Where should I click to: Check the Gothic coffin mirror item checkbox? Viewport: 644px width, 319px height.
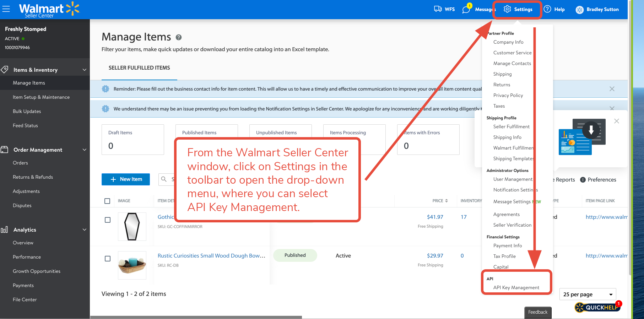pyautogui.click(x=108, y=220)
